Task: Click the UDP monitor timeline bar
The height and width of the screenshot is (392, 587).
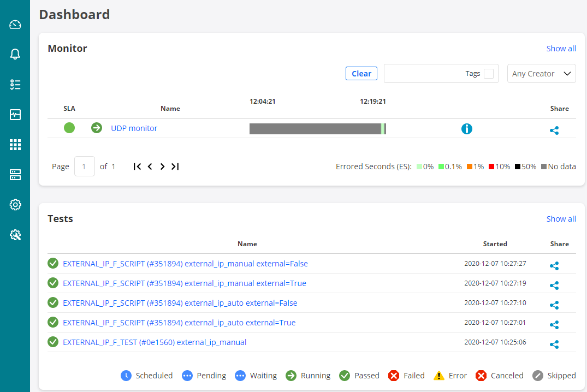Action: (x=317, y=129)
